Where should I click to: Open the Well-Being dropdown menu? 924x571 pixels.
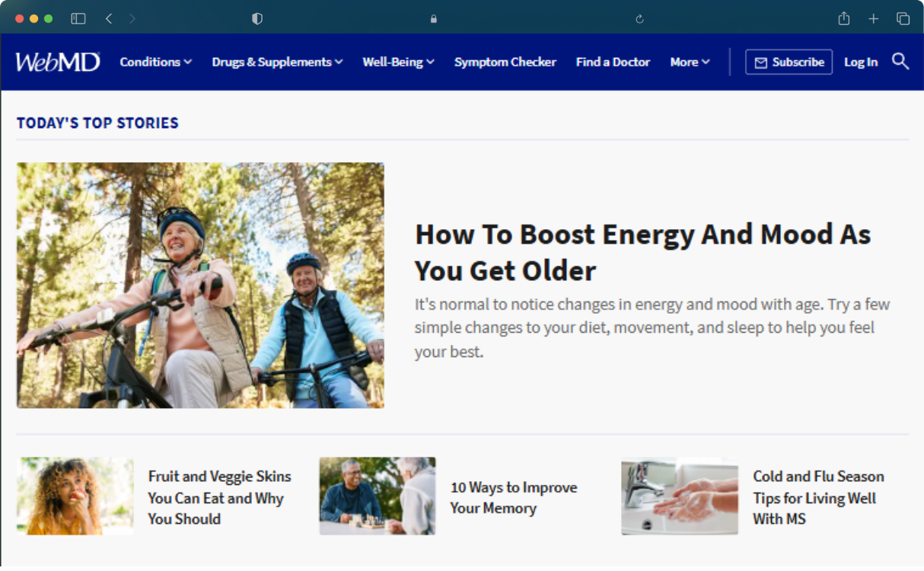click(x=398, y=62)
